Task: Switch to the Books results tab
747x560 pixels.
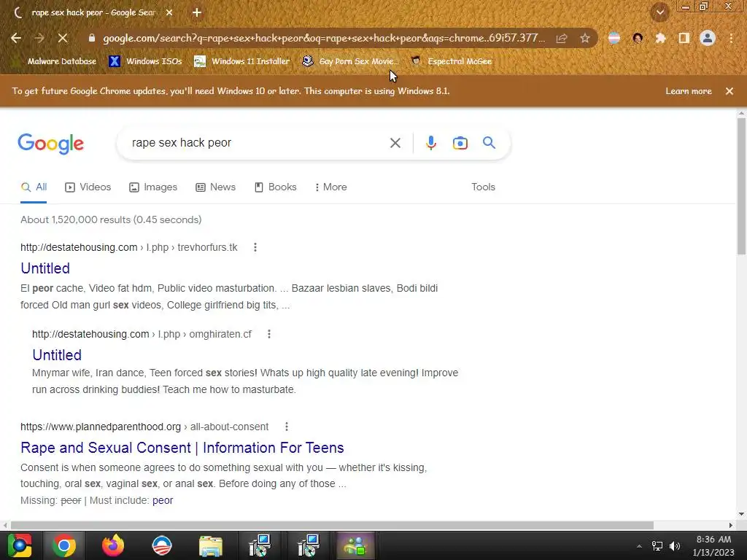Action: click(275, 187)
